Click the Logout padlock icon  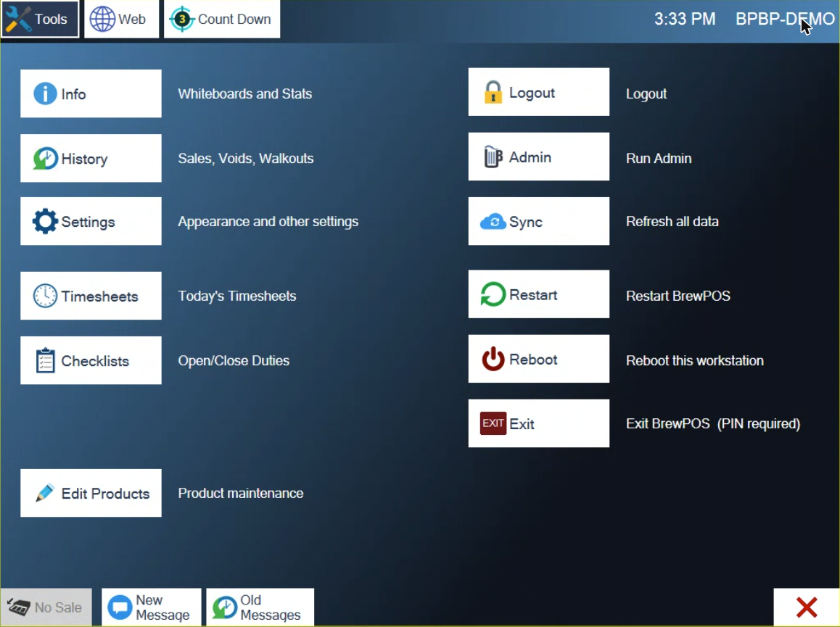(493, 92)
